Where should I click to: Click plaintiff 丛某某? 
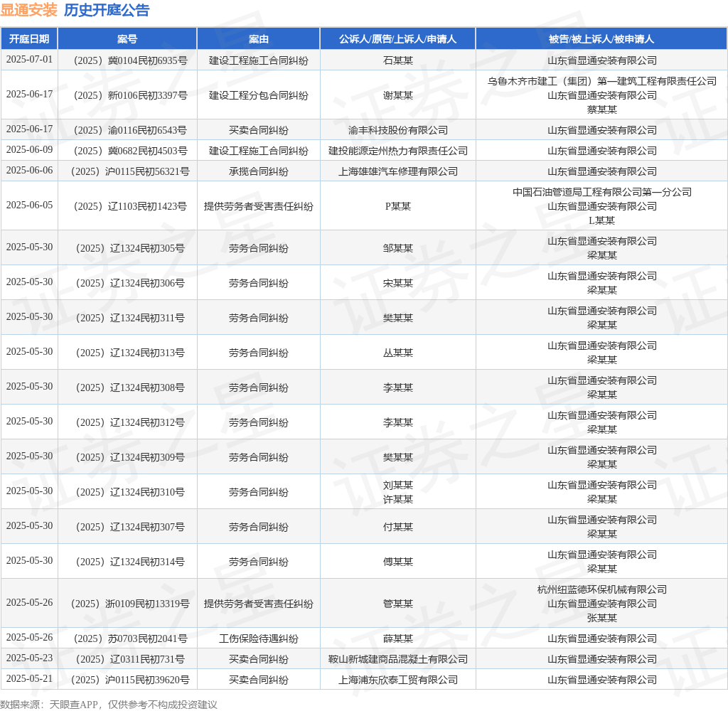[x=398, y=353]
